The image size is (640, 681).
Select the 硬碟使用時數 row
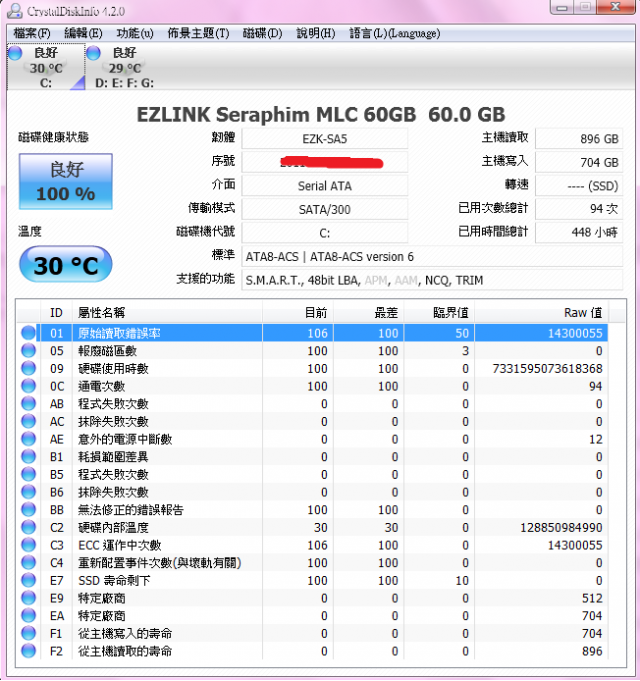313,369
